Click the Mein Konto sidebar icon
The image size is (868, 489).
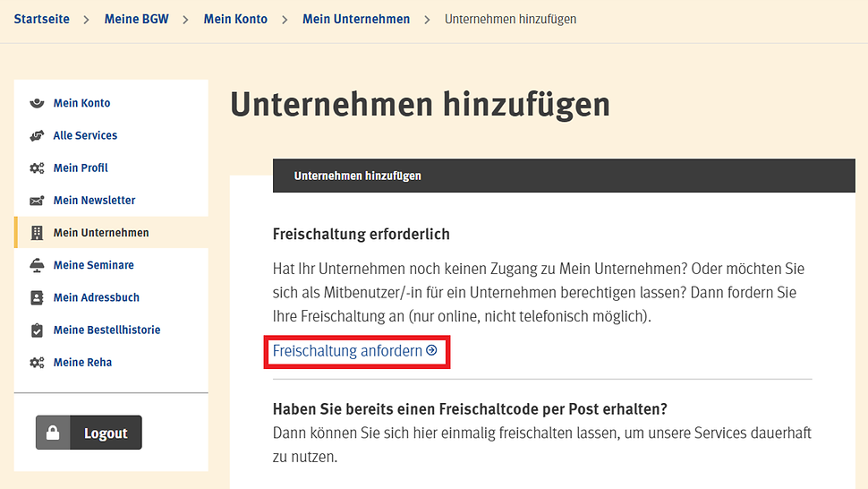coord(37,103)
